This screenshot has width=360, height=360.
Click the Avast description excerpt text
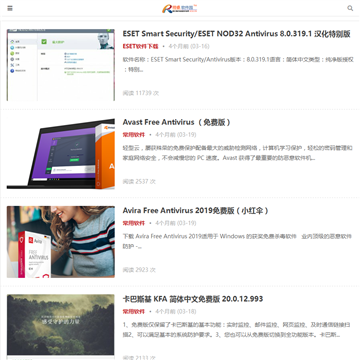click(237, 153)
